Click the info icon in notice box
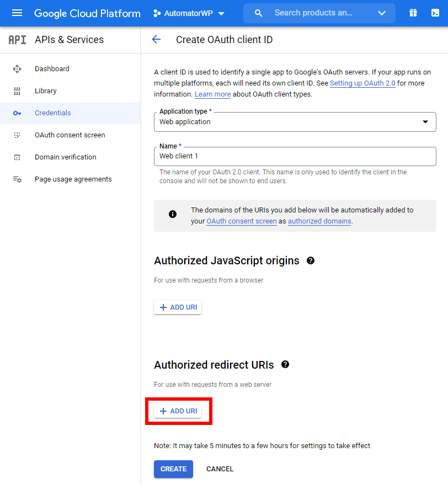 click(173, 214)
